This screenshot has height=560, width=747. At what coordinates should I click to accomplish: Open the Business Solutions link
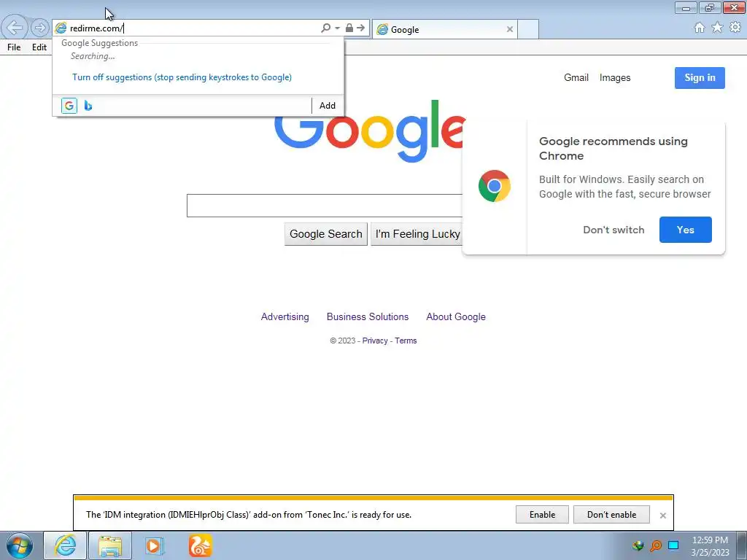(368, 316)
